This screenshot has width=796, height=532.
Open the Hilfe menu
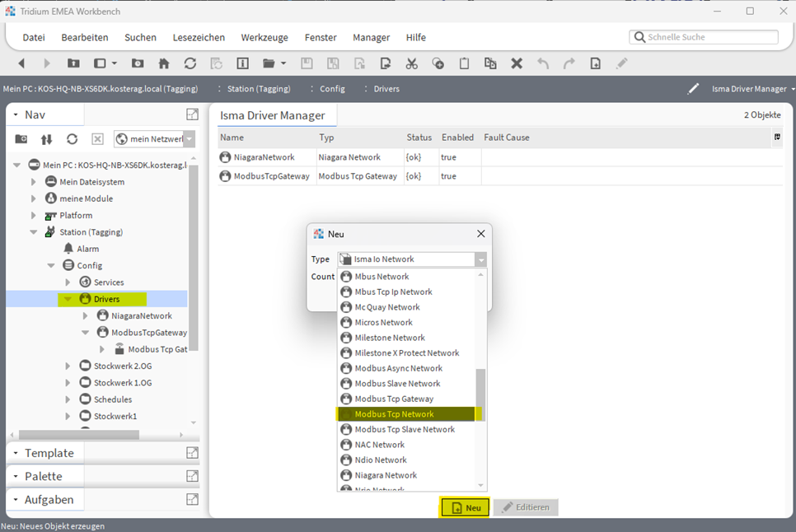(416, 38)
